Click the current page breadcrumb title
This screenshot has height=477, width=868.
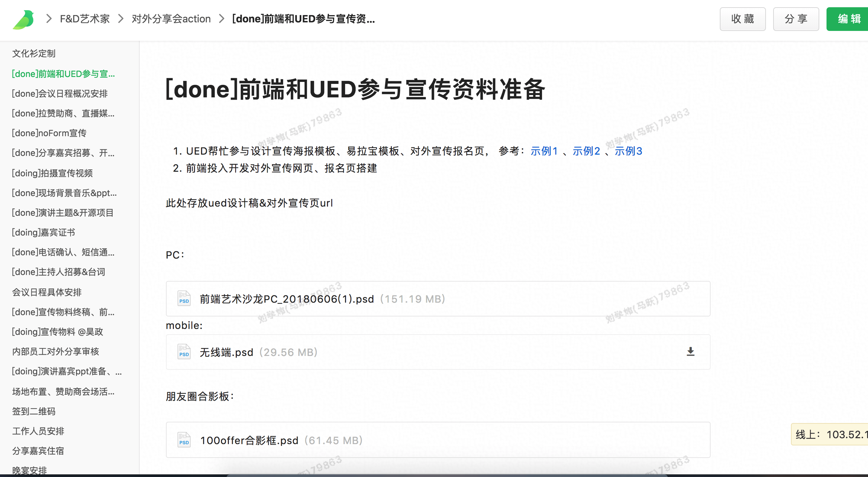pyautogui.click(x=303, y=19)
